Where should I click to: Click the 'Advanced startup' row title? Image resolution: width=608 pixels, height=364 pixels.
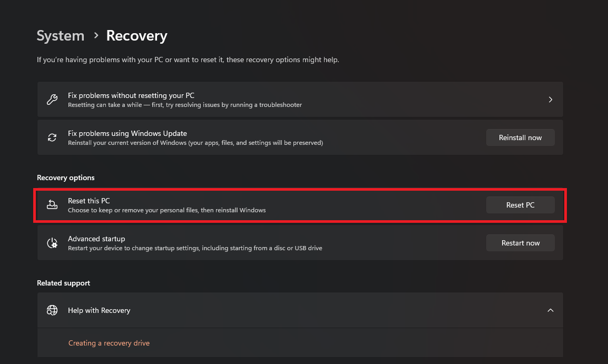[96, 239]
